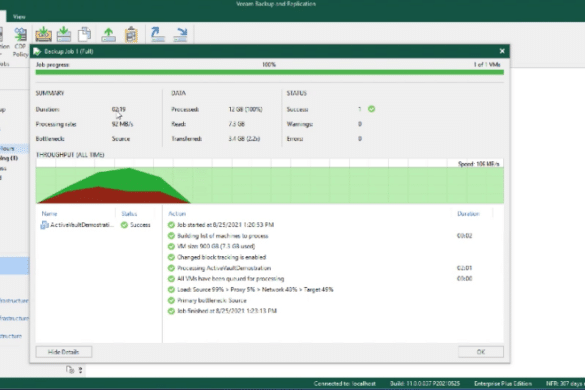Click the Action column header
Image resolution: width=585 pixels, height=390 pixels.
(x=177, y=214)
